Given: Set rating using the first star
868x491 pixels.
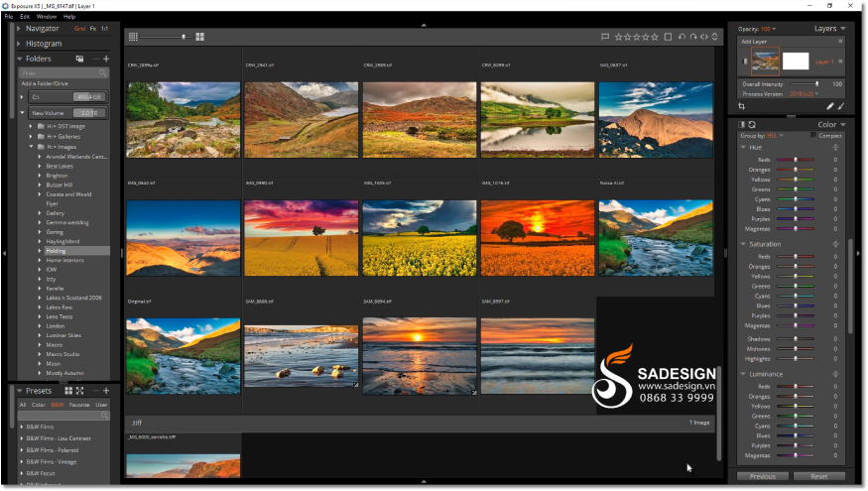Looking at the screenshot, I should coord(619,37).
